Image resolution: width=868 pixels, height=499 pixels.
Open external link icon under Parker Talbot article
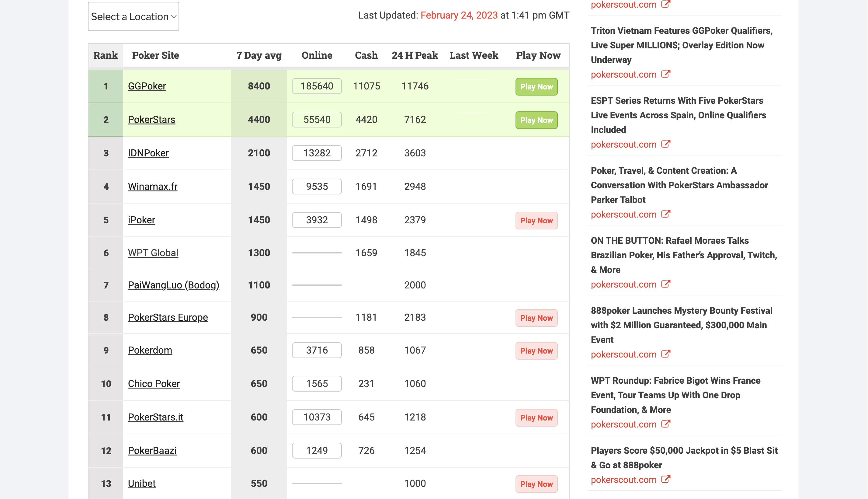[665, 214]
